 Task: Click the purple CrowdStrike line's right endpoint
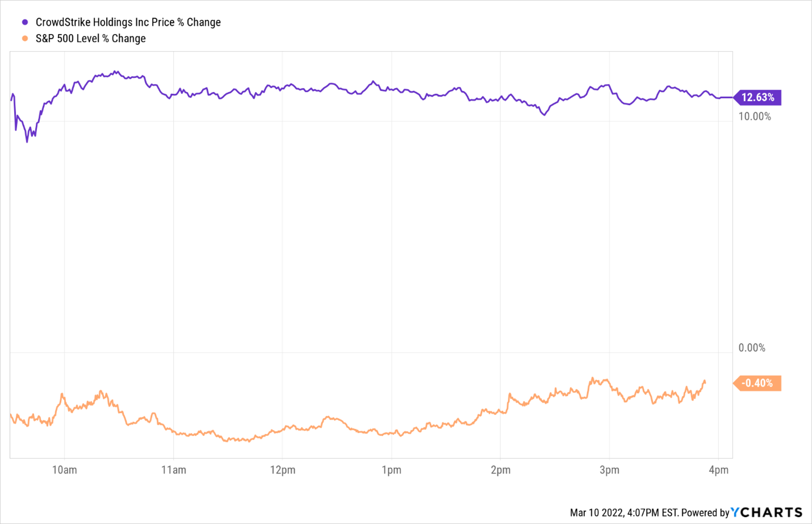coord(731,98)
